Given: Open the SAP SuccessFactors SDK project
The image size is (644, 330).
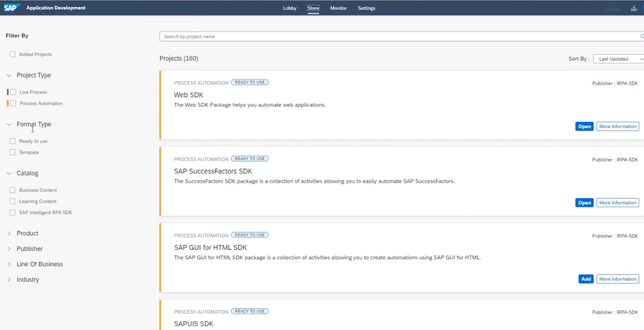Looking at the screenshot, I should (x=584, y=203).
